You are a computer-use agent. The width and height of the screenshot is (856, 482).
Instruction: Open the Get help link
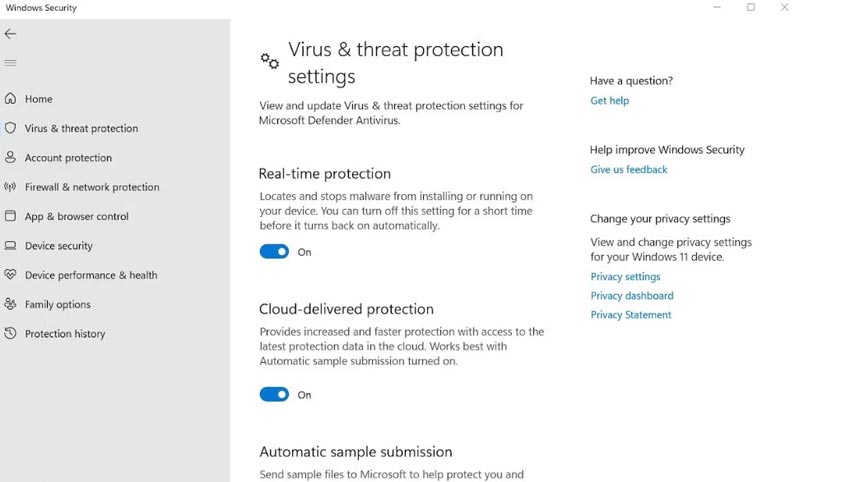[x=609, y=100]
